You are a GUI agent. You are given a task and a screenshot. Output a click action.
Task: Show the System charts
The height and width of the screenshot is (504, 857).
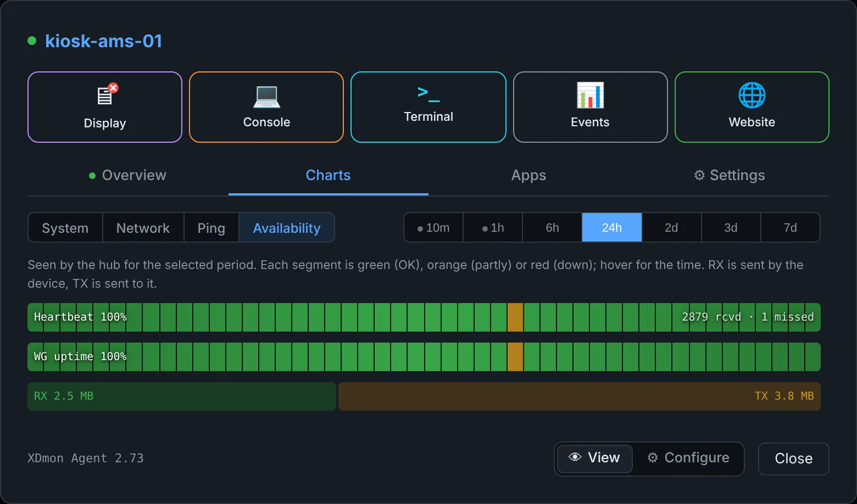65,228
